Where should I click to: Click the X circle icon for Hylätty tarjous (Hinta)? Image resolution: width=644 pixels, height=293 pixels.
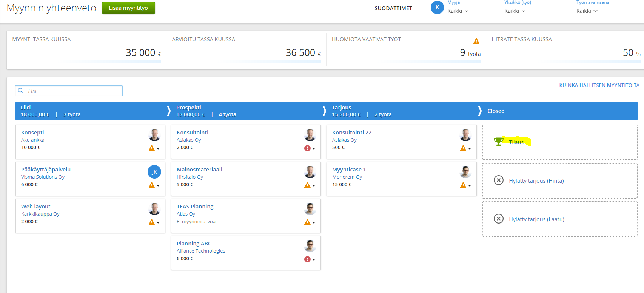(499, 180)
